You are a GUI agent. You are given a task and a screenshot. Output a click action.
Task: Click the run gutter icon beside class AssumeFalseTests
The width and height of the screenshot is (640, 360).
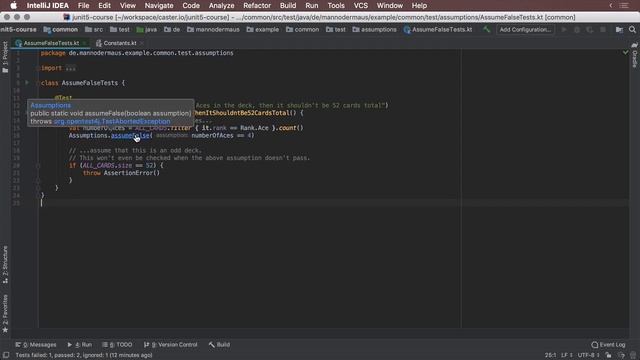pos(27,82)
